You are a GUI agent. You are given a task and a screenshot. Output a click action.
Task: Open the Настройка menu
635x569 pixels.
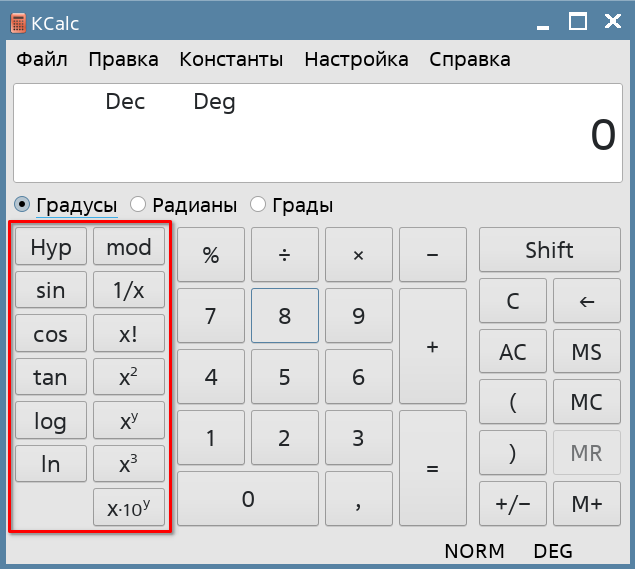[x=356, y=59]
